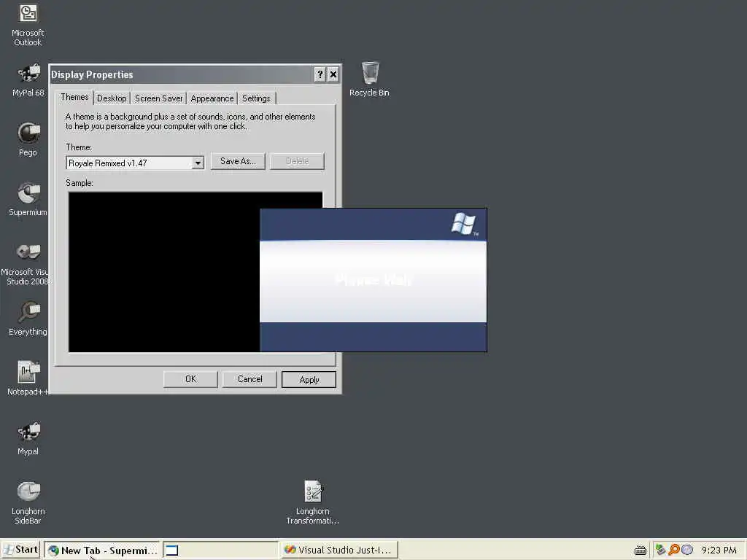Select the Recycle Bin icon
This screenshot has height=560, width=747.
(370, 79)
